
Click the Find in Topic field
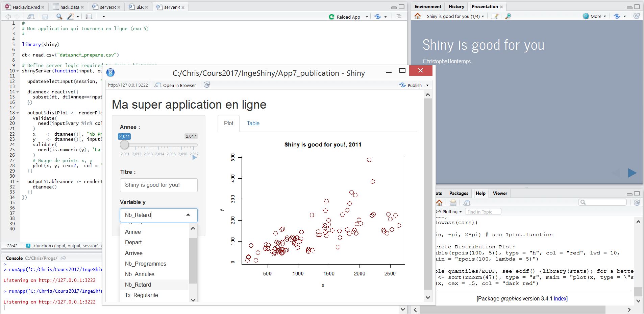click(x=483, y=212)
